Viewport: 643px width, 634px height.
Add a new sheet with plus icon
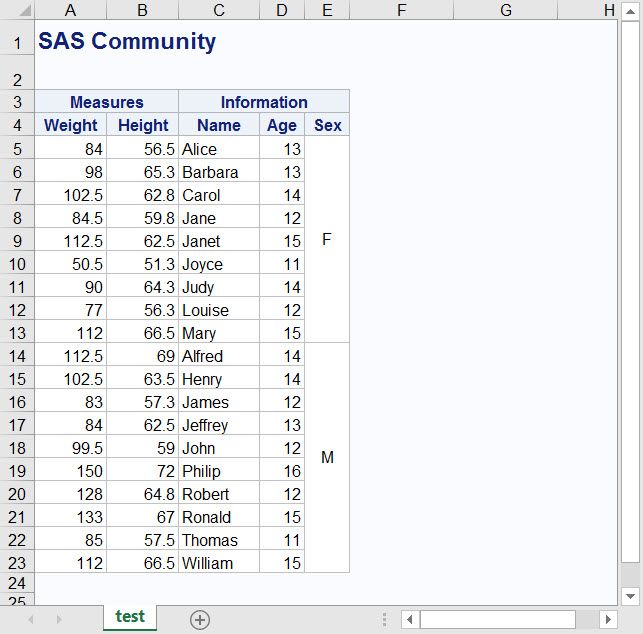200,620
